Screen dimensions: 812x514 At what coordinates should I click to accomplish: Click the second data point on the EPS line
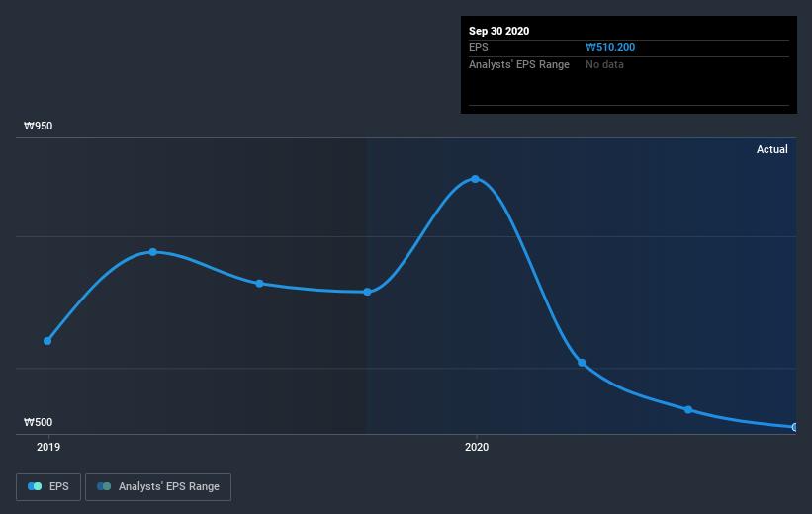pyautogui.click(x=152, y=252)
